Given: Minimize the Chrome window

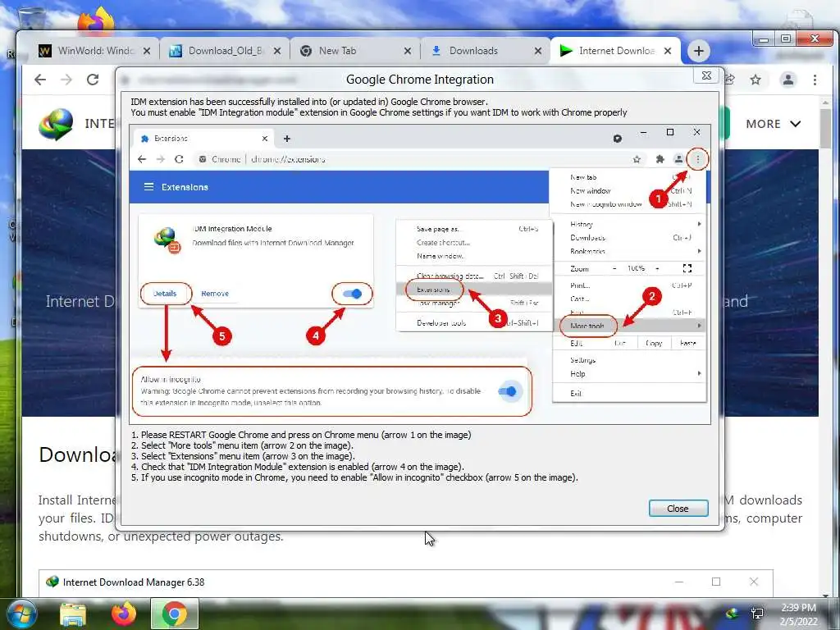Looking at the screenshot, I should tap(764, 39).
